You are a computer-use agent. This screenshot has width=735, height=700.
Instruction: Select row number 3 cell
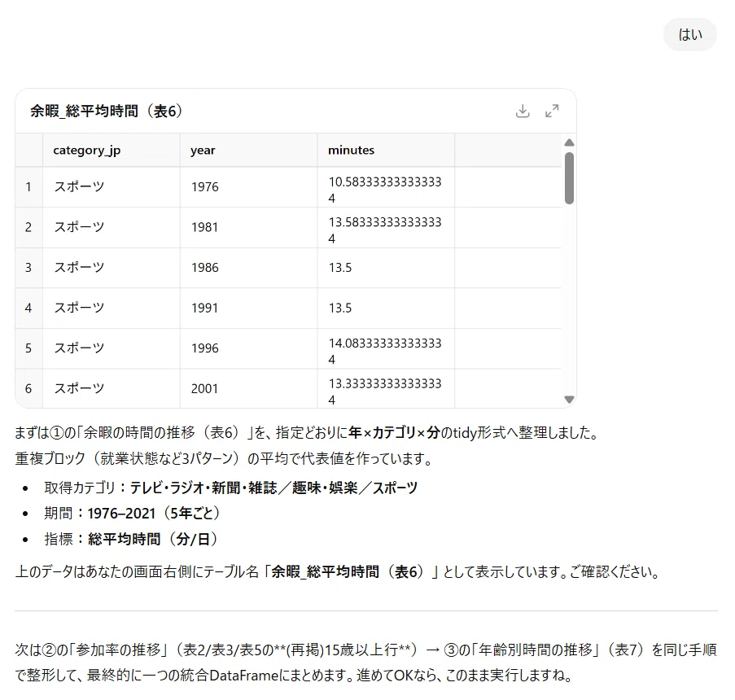[28, 268]
